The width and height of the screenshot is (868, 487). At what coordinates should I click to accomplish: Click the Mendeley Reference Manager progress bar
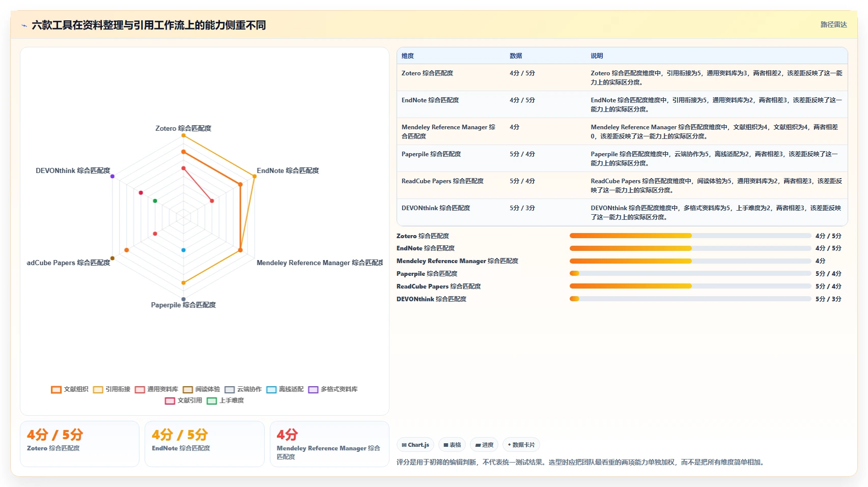click(690, 261)
